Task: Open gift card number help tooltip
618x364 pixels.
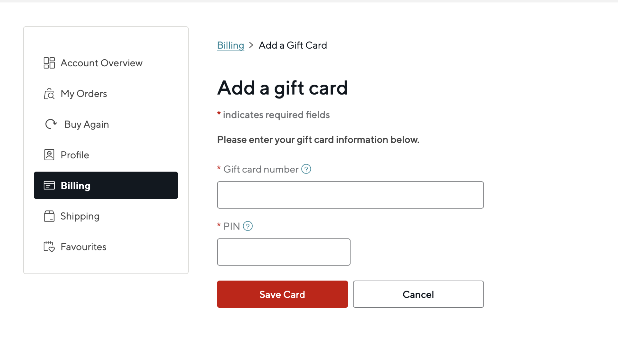Action: pyautogui.click(x=306, y=169)
